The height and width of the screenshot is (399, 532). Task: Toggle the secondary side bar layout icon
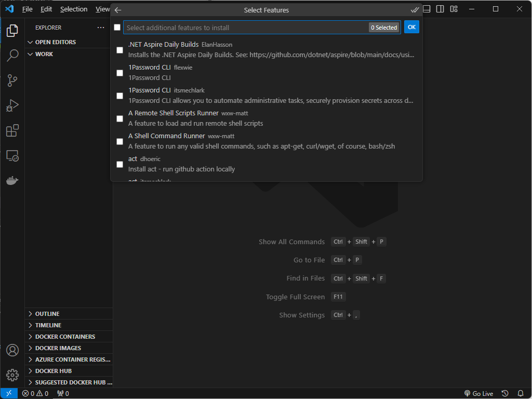440,9
